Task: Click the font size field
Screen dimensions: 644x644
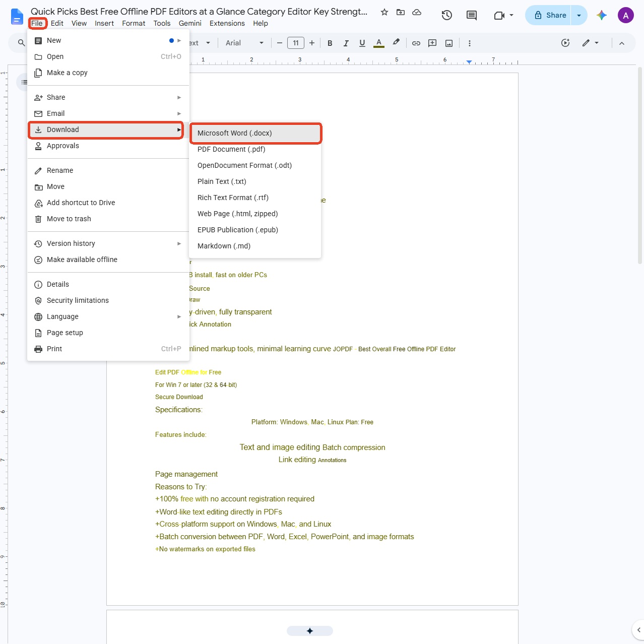Action: pos(296,43)
